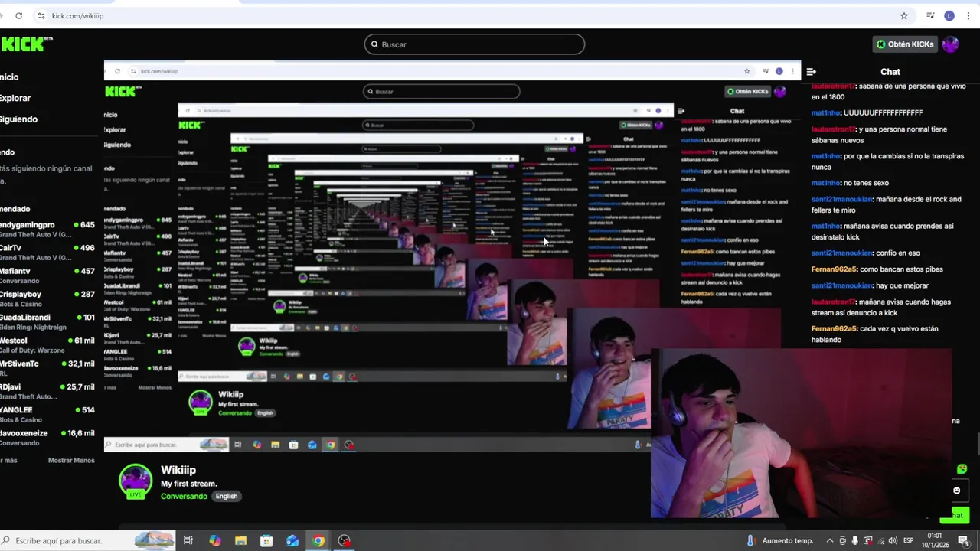Open the volume control in system tray
The width and height of the screenshot is (980, 551).
click(x=893, y=541)
